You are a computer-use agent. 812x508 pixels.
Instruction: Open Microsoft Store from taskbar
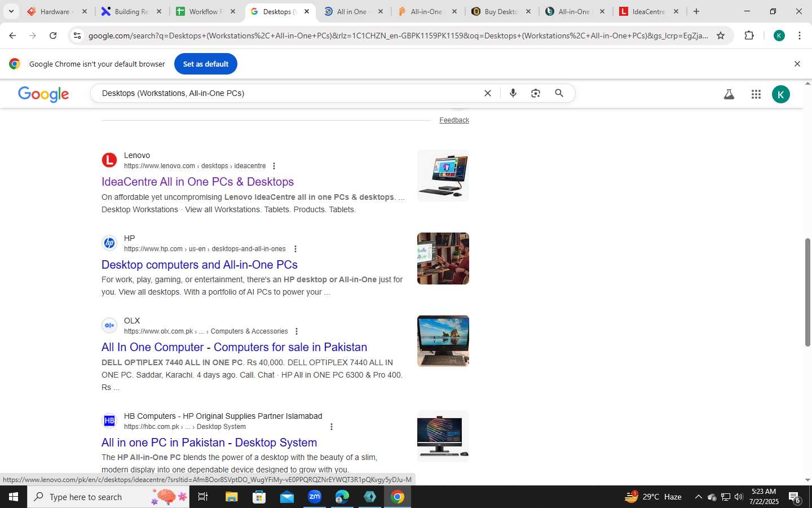[259, 497]
